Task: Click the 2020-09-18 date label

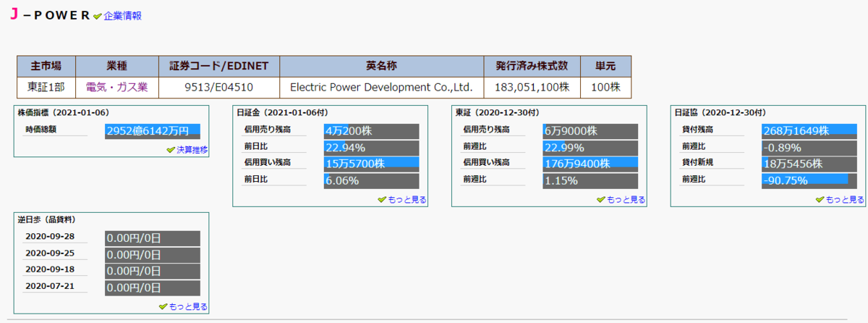Action: pos(50,269)
